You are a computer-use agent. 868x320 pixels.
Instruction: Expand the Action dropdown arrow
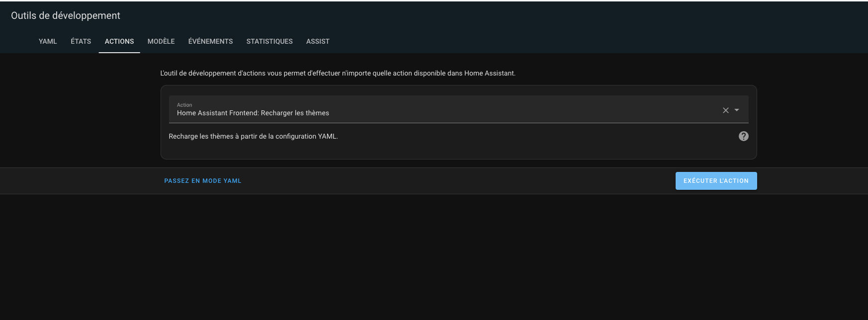(x=737, y=110)
